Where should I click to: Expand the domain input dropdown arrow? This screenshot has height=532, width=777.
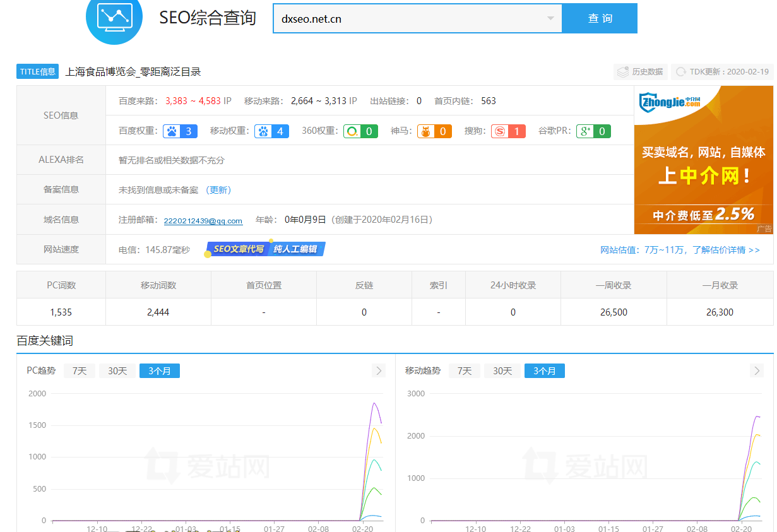click(x=550, y=18)
